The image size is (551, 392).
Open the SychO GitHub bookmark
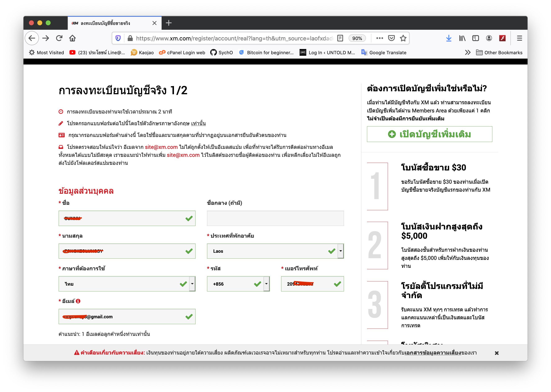pyautogui.click(x=221, y=53)
